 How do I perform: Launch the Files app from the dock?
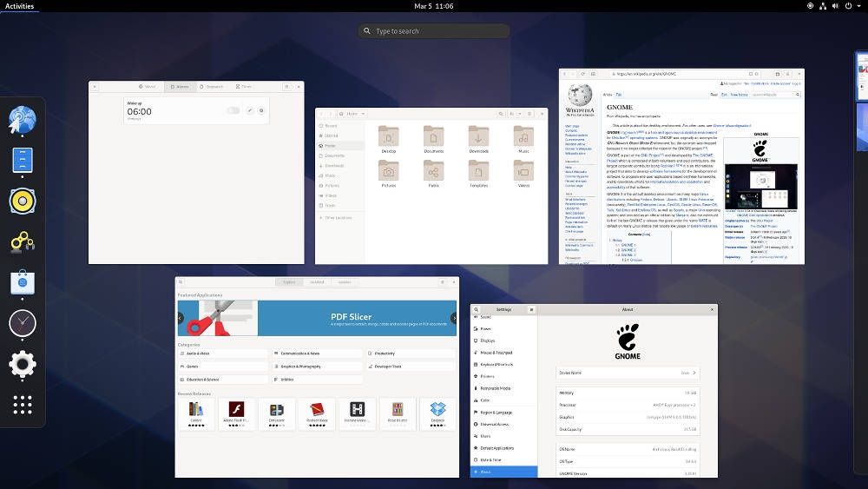(x=23, y=160)
